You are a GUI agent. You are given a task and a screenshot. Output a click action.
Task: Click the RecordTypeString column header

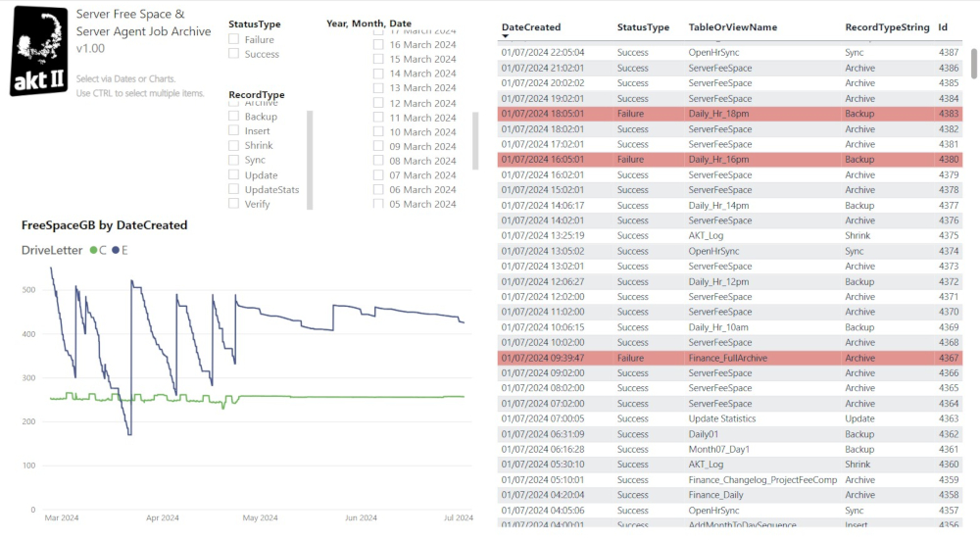click(887, 27)
